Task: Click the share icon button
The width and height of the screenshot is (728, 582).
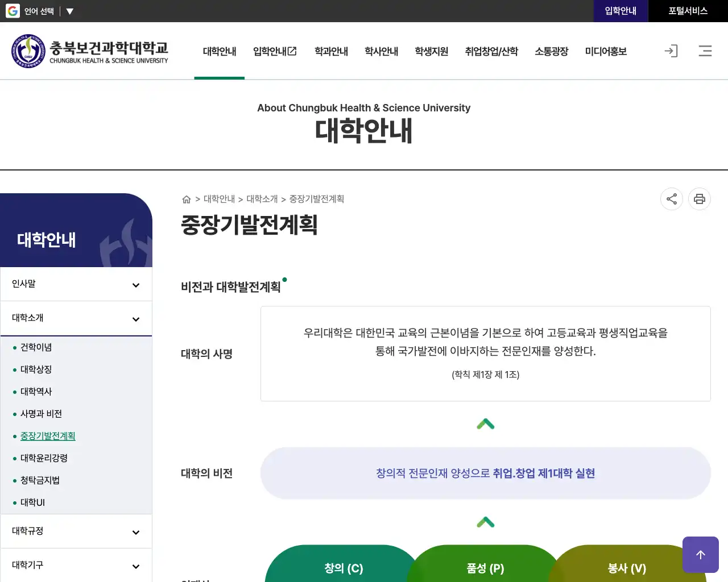Action: 672,199
